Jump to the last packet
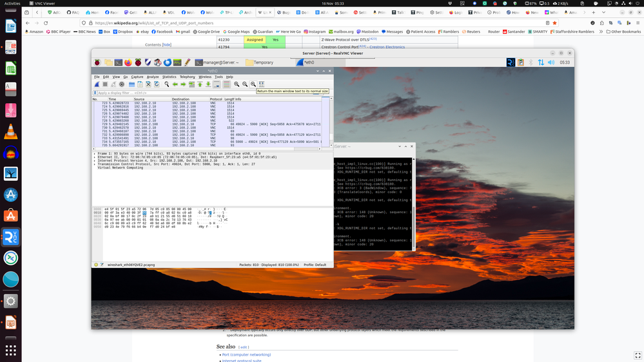Image resolution: width=644 pixels, height=362 pixels. tap(208, 84)
